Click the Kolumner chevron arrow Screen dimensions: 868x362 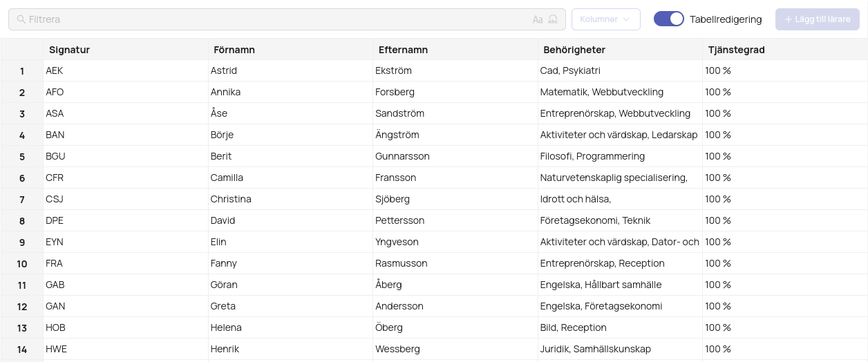click(626, 19)
